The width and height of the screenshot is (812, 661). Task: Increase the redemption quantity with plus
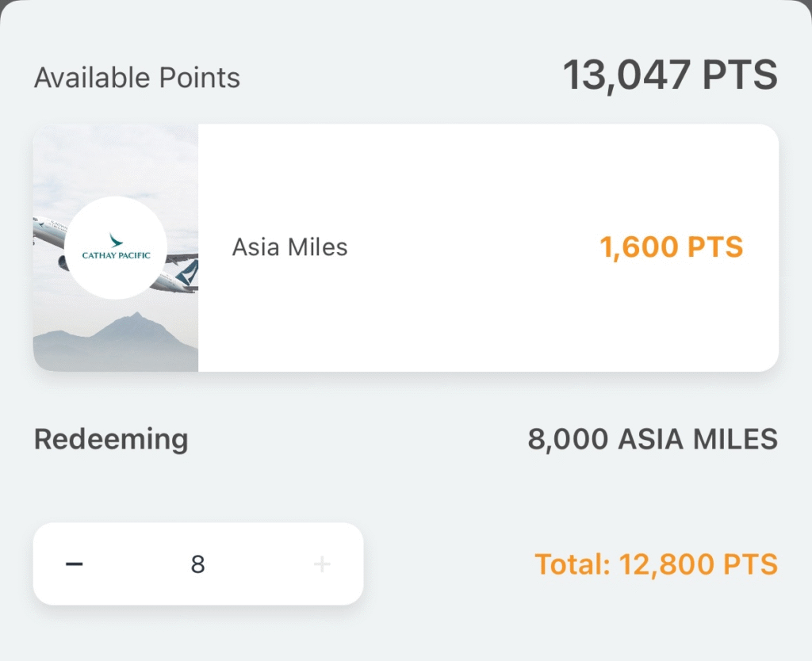coord(321,564)
